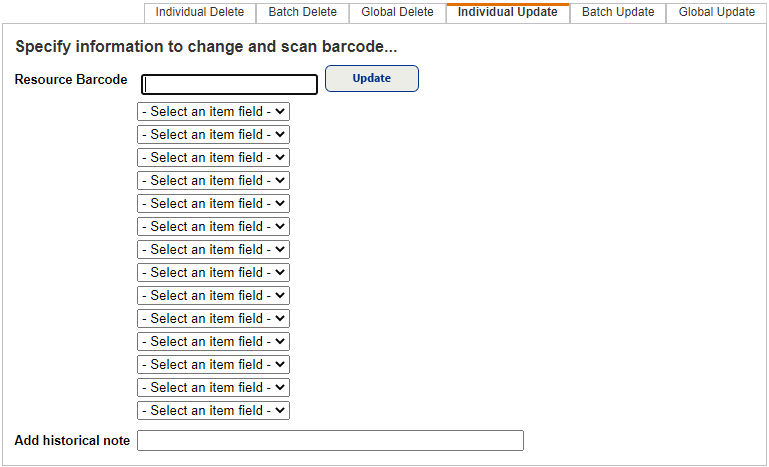Open the last item field dropdown
The image size is (769, 467).
(213, 411)
